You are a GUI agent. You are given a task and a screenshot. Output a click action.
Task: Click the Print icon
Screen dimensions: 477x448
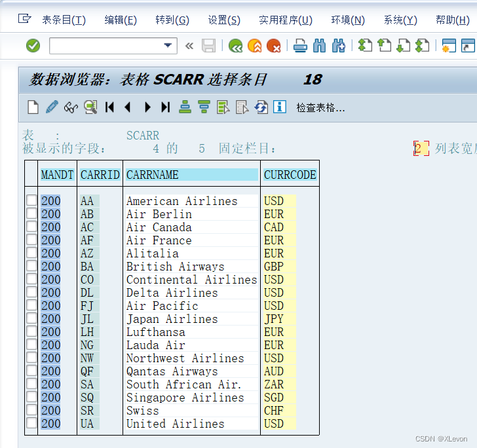[300, 46]
